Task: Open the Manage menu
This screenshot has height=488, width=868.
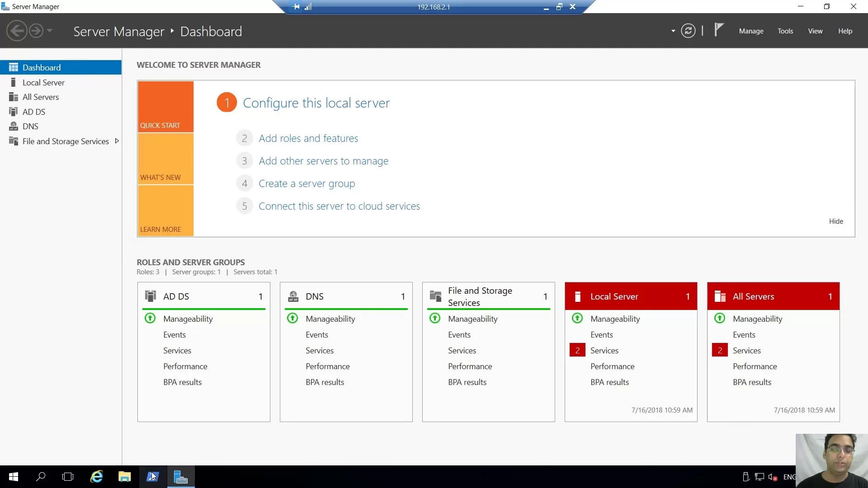Action: point(751,31)
